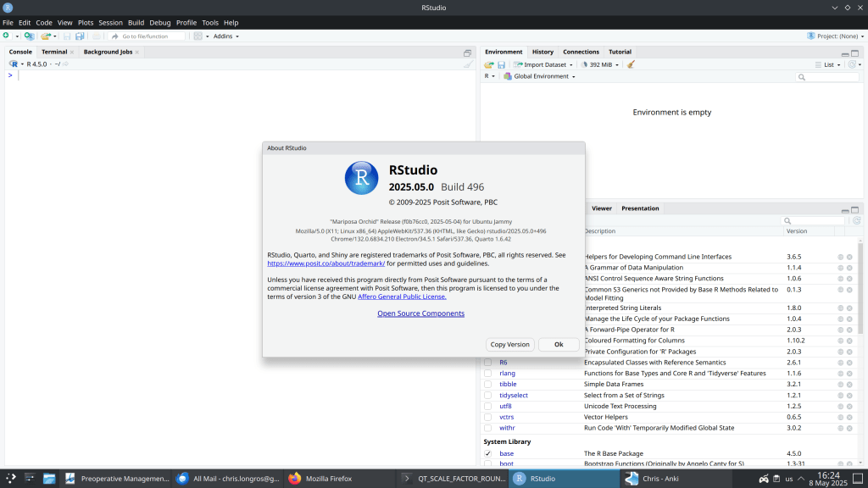Screen dimensions: 868x488
Task: Open the Import Dataset dropdown
Action: (544, 64)
